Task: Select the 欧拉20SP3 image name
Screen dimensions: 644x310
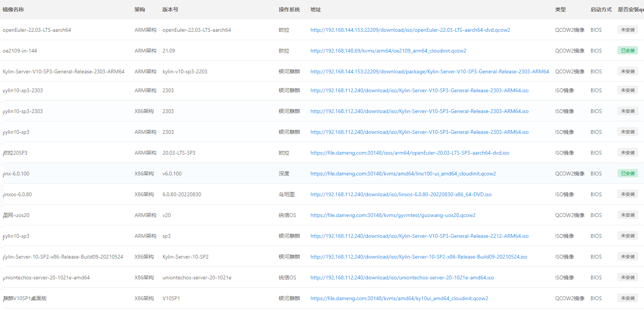Action: click(15, 153)
